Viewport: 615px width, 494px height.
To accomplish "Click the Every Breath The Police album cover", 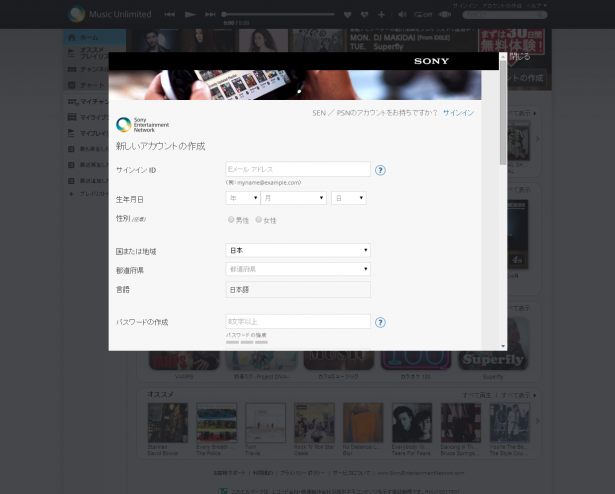I will [217, 423].
